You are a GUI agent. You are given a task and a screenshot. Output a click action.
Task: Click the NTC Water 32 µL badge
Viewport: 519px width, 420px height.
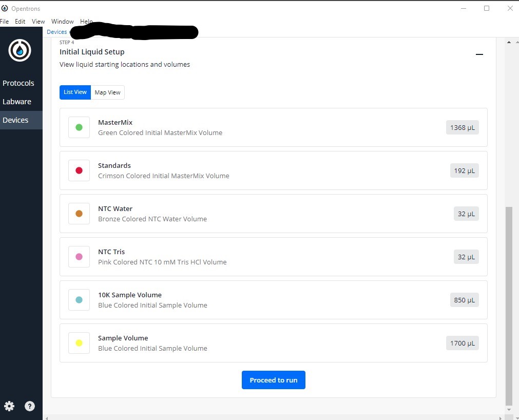[x=466, y=214]
